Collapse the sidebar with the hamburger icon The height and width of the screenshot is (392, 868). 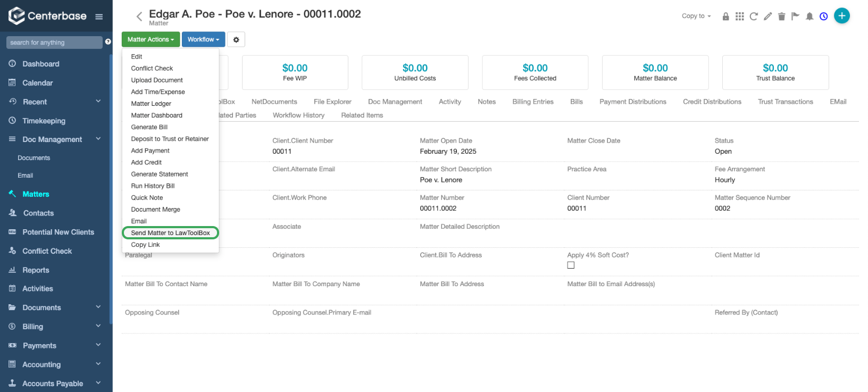click(99, 16)
